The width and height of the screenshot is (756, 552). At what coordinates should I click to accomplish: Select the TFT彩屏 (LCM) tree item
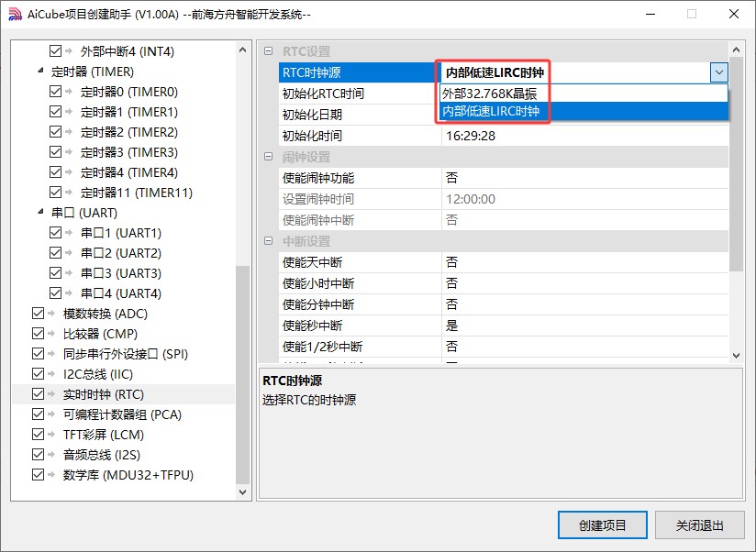pyautogui.click(x=104, y=435)
